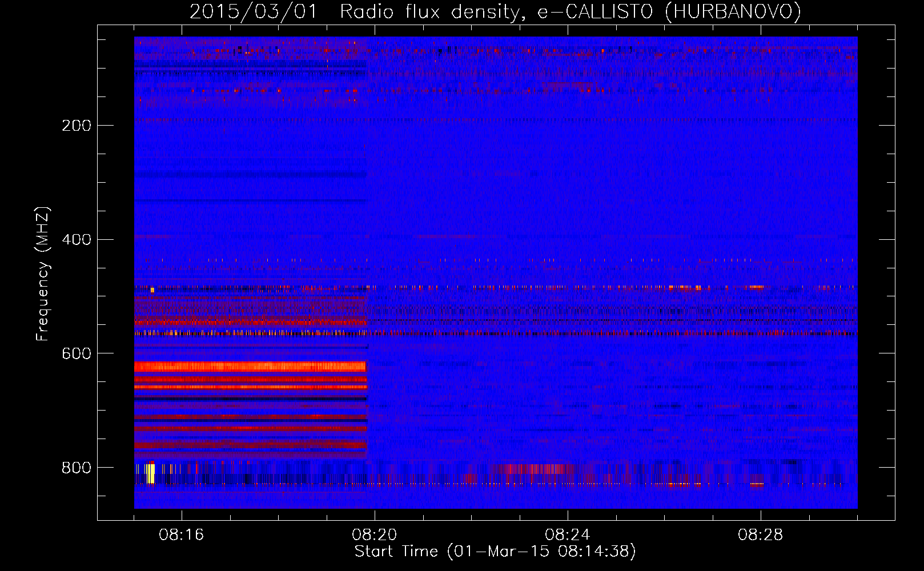
Task: Click the 200 frequency axis label
Action: click(77, 126)
